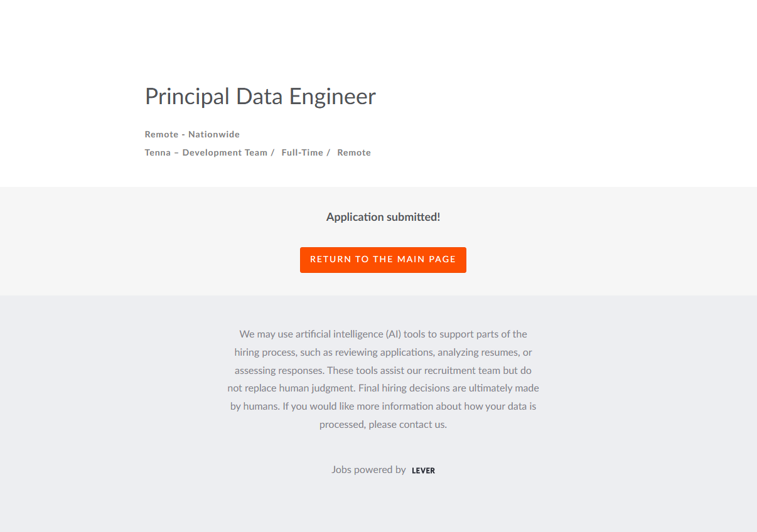
Task: Select the 'Remote - Nationwide' location text
Action: [192, 134]
